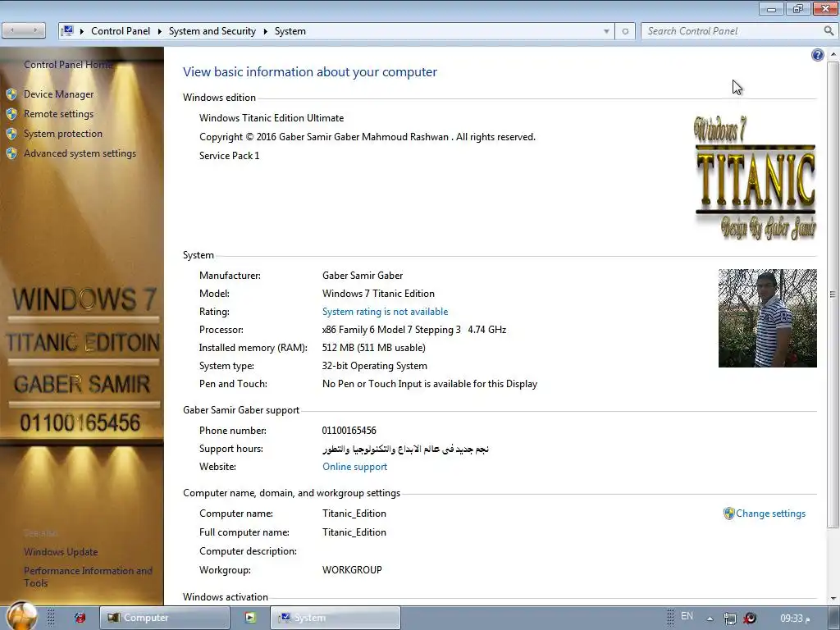Click the red quick launch icon on taskbar
840x630 pixels.
point(80,618)
